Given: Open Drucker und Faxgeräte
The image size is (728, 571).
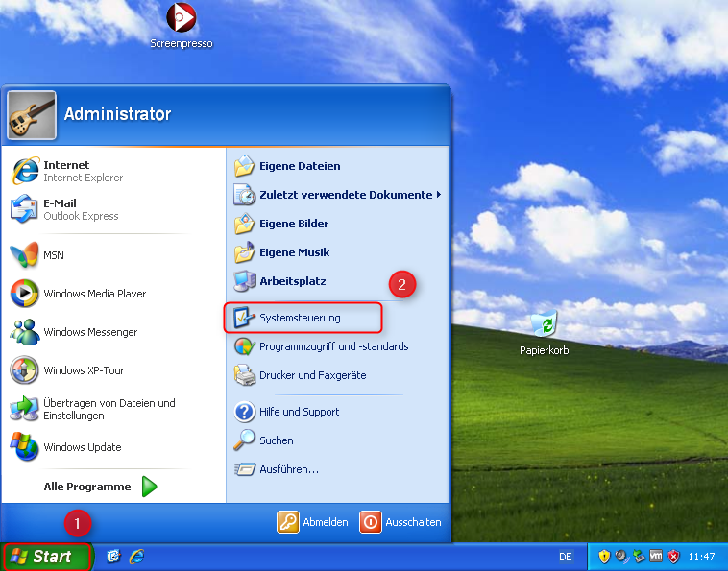Looking at the screenshot, I should point(312,375).
